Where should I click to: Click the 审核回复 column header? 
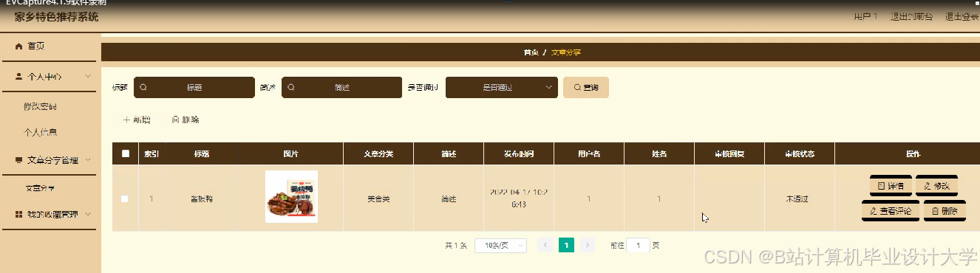click(729, 154)
